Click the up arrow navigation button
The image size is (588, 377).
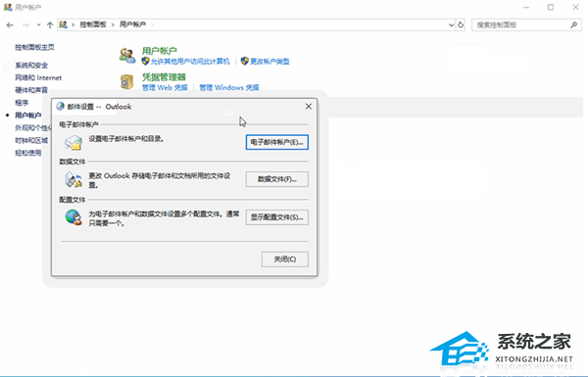(50, 25)
